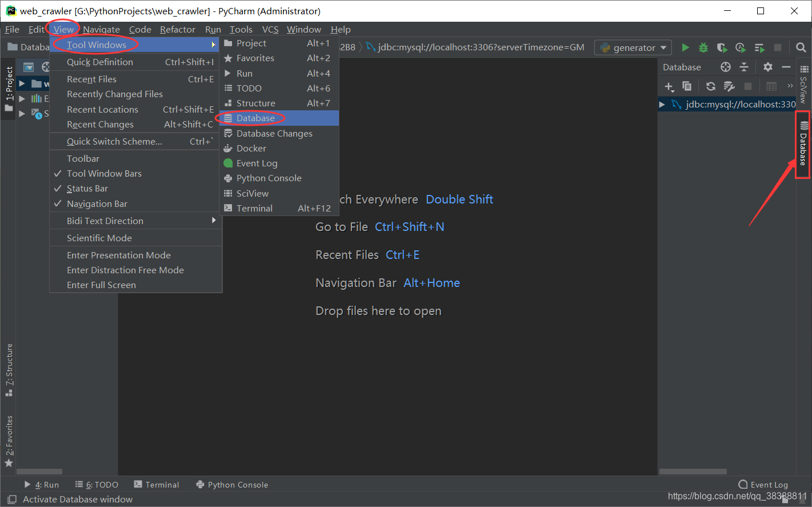
Task: Open Docker tool window from submenu
Action: [279, 148]
